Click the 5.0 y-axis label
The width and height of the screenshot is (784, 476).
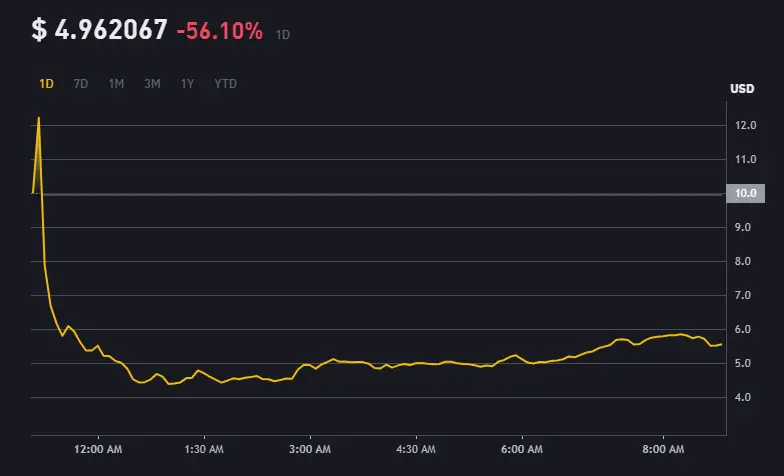coord(743,364)
